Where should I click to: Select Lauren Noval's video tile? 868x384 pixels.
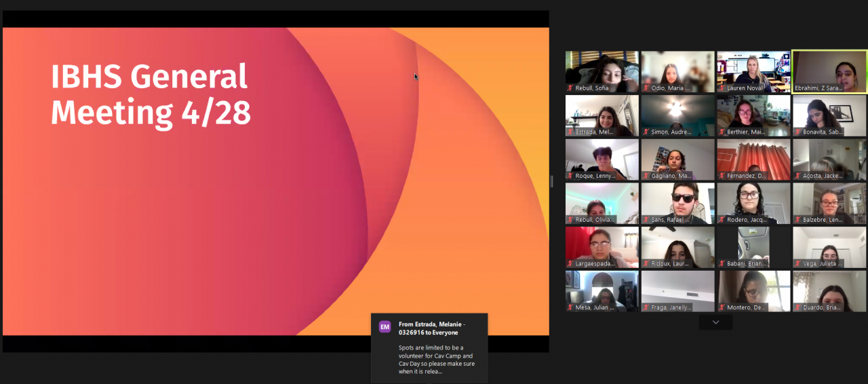tap(753, 72)
